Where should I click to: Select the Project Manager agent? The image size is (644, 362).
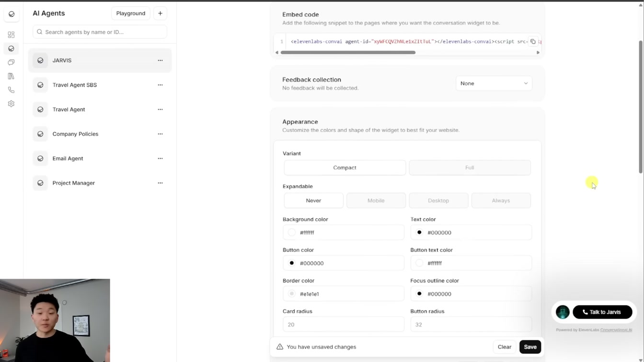point(100,183)
